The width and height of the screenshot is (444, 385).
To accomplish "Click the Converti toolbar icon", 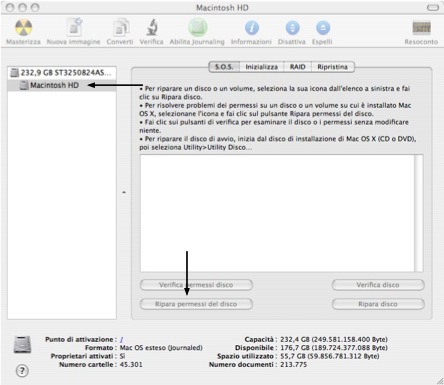I will [x=120, y=27].
